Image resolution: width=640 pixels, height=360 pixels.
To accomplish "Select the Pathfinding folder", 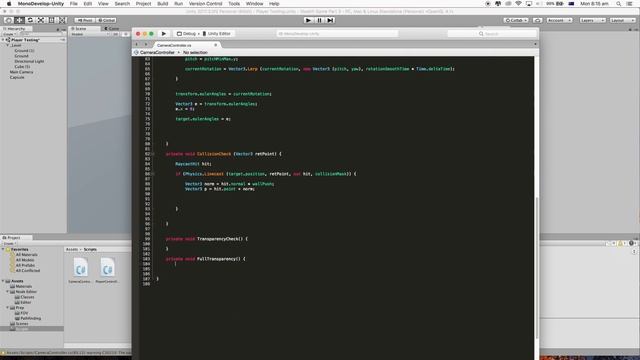I will [x=31, y=318].
